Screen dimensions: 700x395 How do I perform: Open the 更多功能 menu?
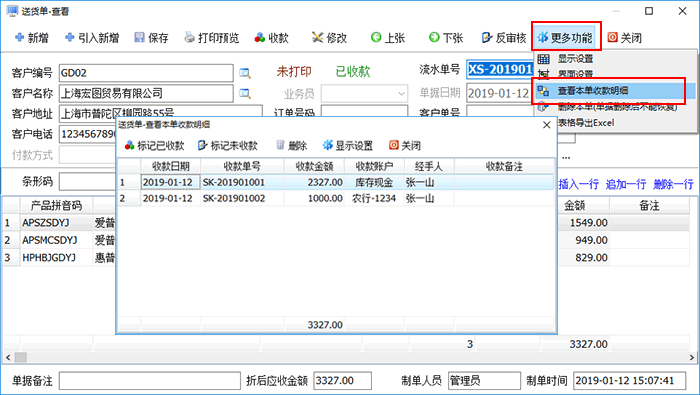pyautogui.click(x=565, y=37)
